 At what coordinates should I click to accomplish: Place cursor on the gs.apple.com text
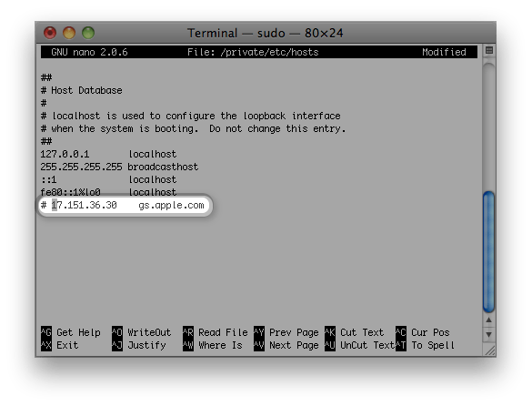pos(171,205)
